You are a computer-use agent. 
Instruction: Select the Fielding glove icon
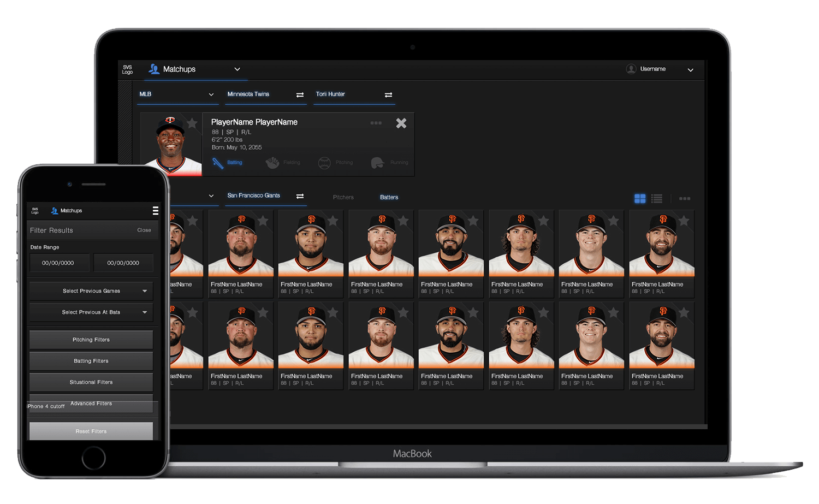[x=272, y=163]
